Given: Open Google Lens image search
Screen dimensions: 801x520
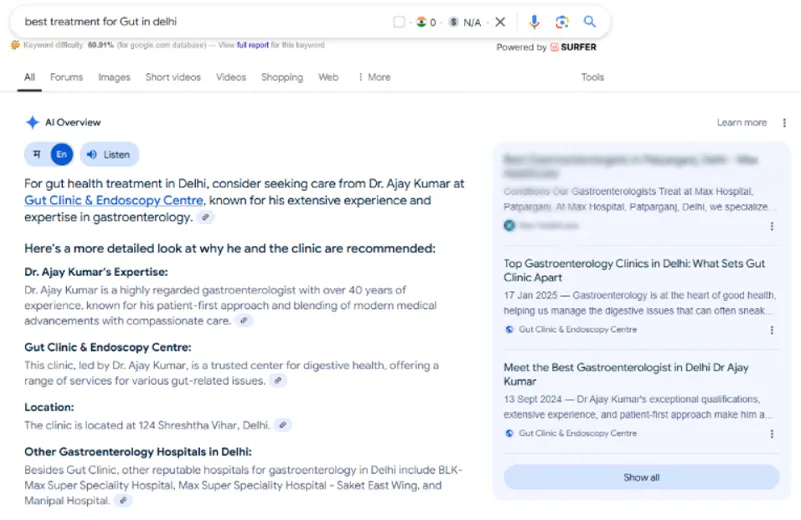Looking at the screenshot, I should [x=562, y=21].
